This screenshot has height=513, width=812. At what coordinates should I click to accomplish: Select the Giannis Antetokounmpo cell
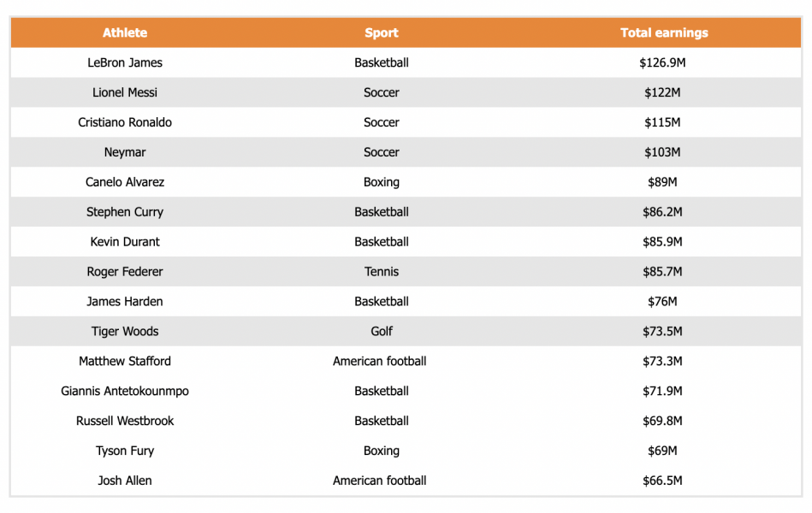125,392
